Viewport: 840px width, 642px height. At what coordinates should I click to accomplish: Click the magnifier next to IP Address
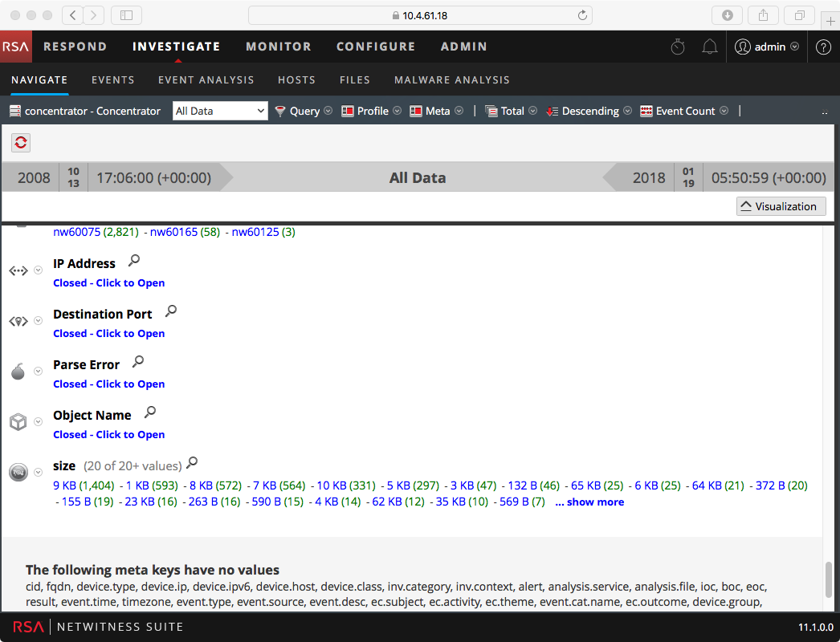134,261
